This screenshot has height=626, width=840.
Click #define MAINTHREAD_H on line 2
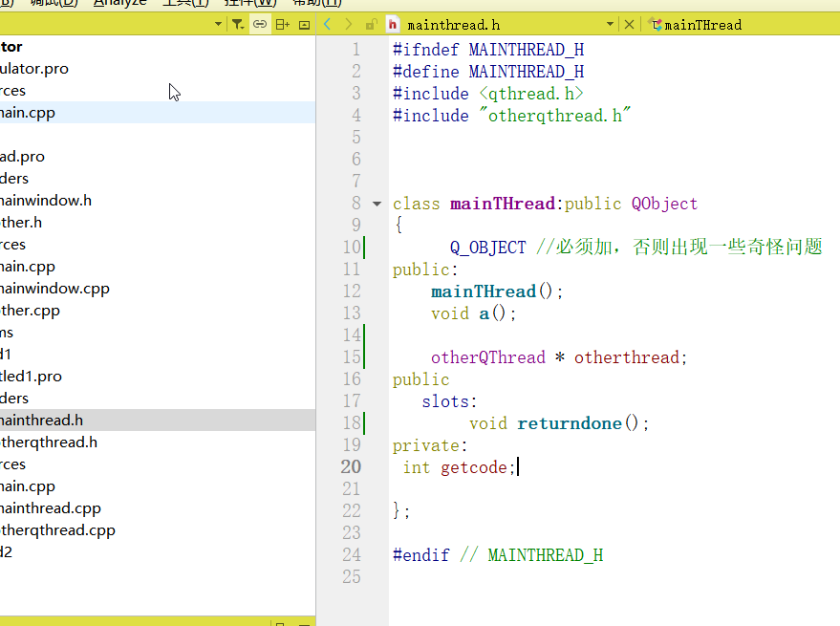488,72
